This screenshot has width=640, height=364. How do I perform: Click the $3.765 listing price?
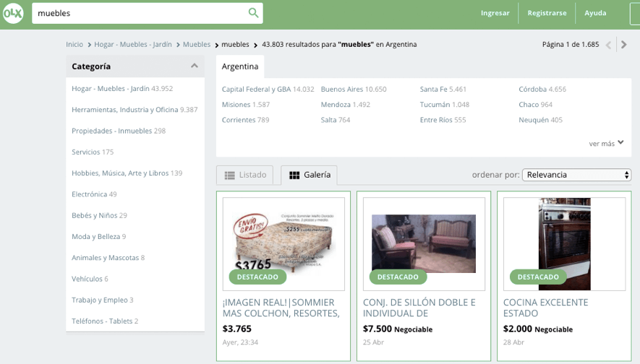[237, 329]
